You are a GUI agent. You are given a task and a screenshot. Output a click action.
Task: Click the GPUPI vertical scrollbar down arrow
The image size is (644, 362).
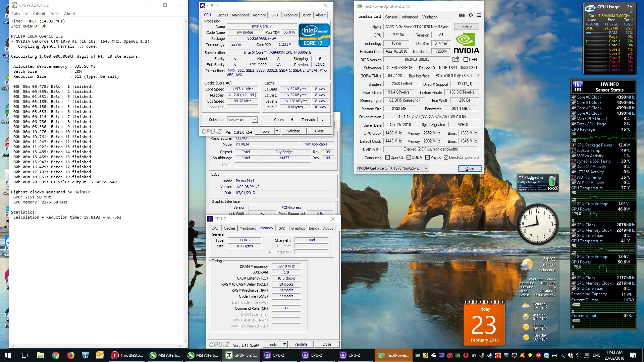click(x=186, y=341)
